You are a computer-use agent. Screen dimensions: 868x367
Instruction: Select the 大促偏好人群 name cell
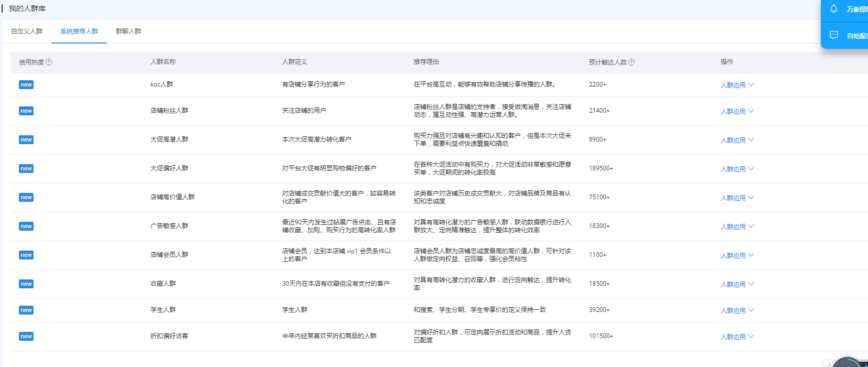pyautogui.click(x=169, y=168)
